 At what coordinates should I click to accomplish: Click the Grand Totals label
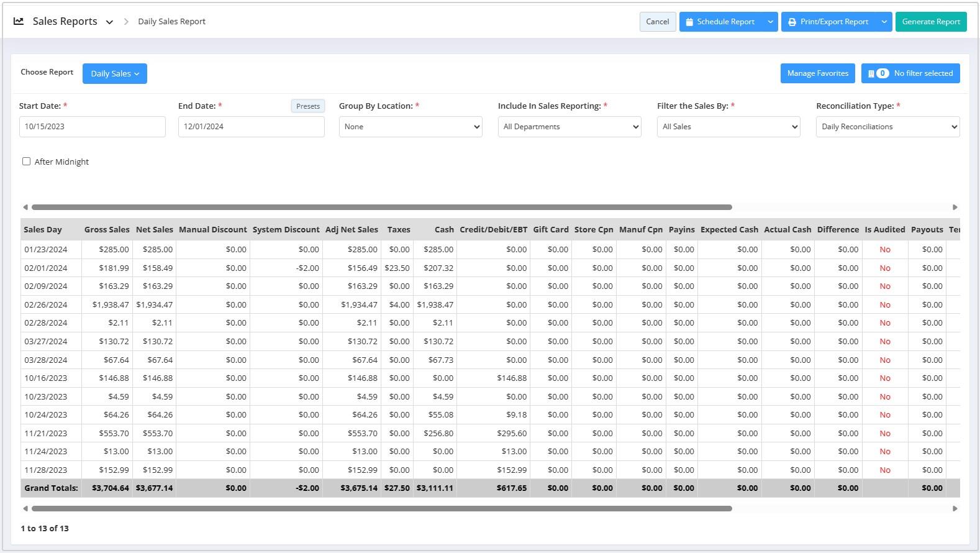[51, 488]
